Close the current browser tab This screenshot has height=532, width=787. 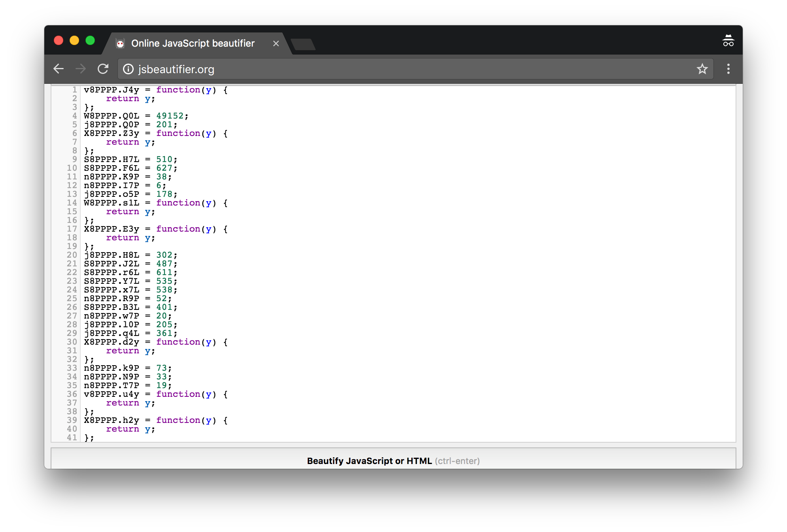pos(276,43)
